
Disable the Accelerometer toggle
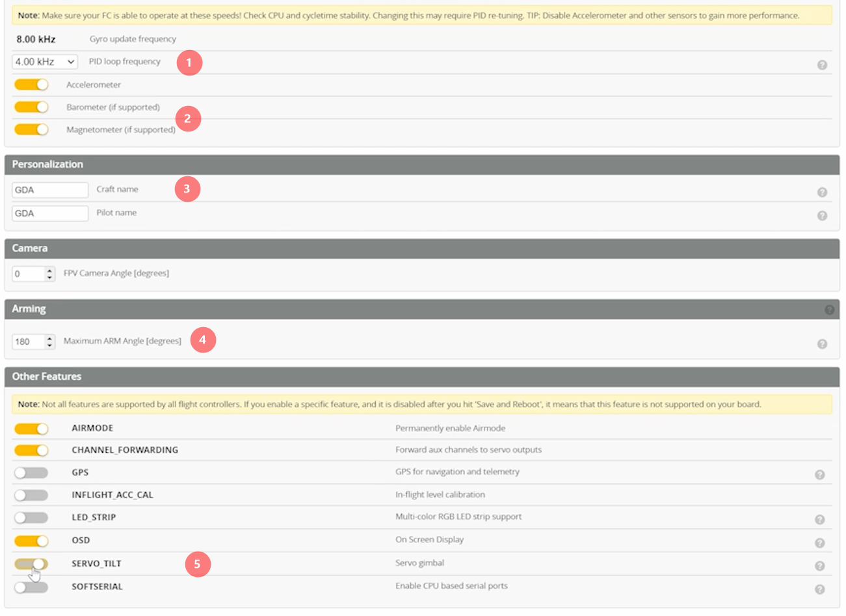(31, 85)
